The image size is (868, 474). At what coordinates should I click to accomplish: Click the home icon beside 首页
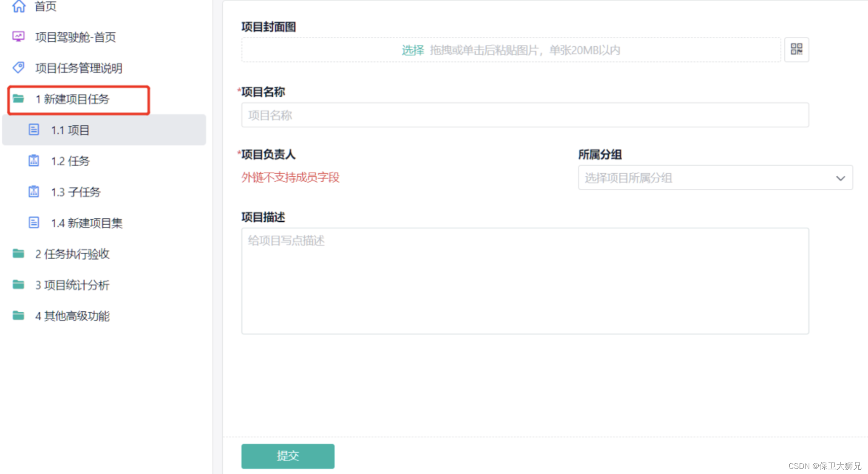pos(19,6)
